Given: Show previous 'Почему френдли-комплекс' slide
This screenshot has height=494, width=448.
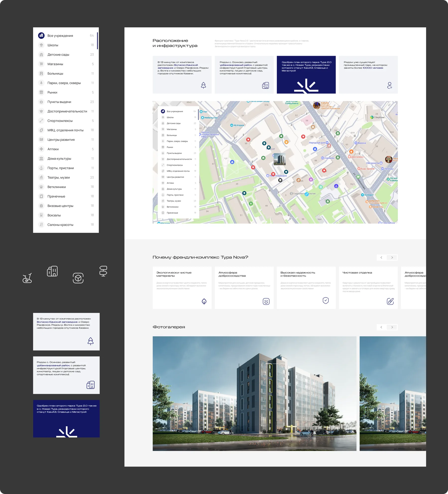Looking at the screenshot, I should click(381, 257).
